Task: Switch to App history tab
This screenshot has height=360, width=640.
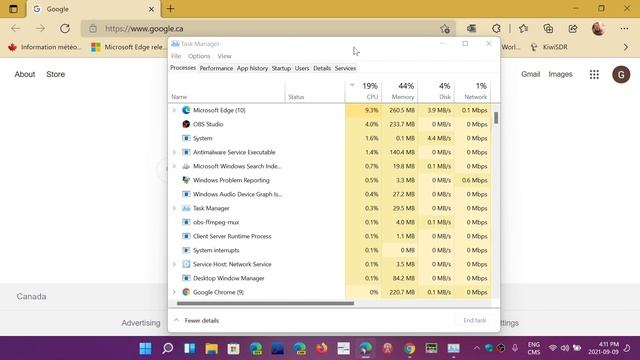Action: tap(252, 68)
